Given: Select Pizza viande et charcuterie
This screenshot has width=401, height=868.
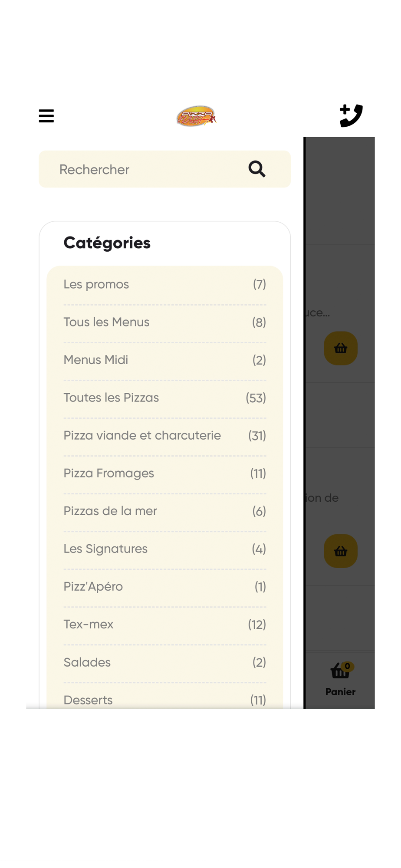Looking at the screenshot, I should (165, 435).
